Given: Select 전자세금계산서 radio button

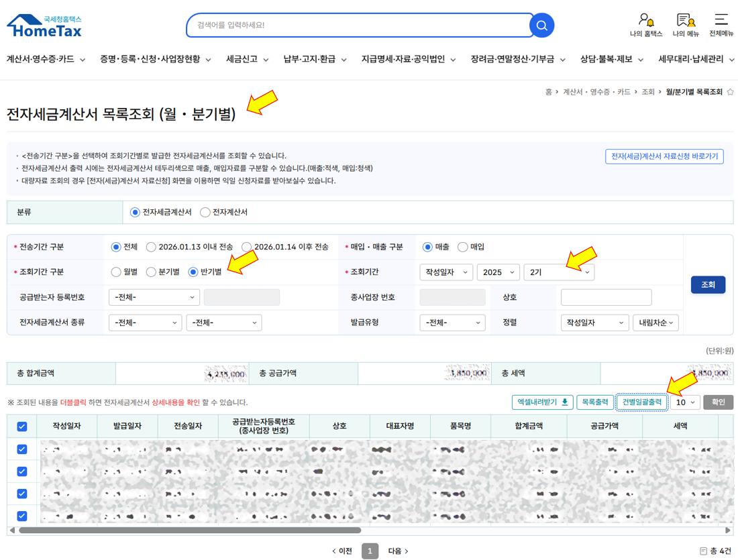Looking at the screenshot, I should [135, 212].
